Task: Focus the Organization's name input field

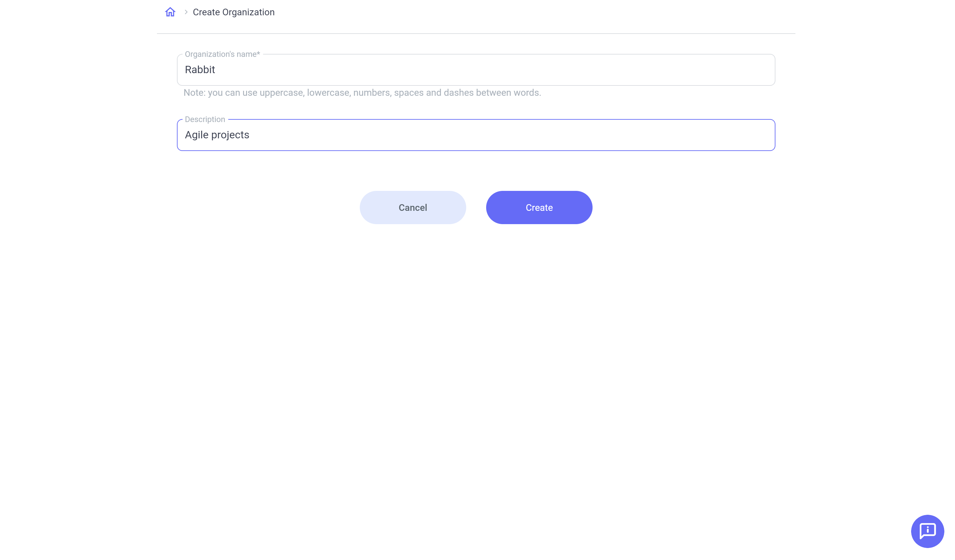Action: (x=476, y=70)
